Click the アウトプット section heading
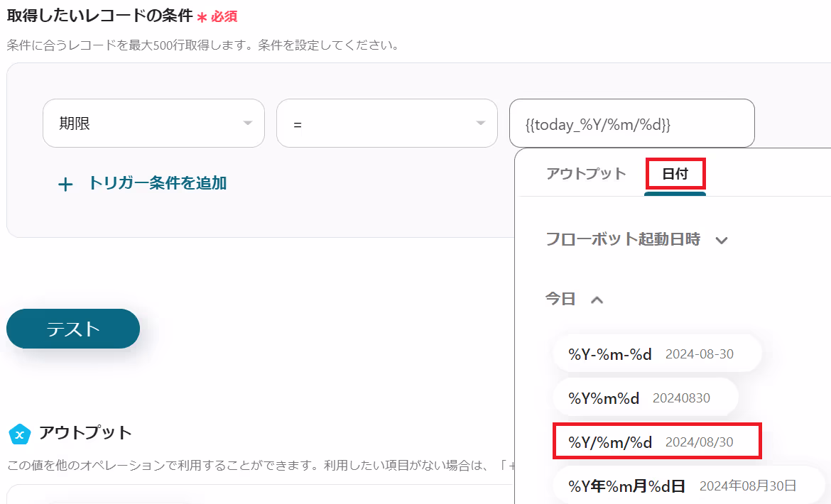The height and width of the screenshot is (504, 831). coord(85,433)
